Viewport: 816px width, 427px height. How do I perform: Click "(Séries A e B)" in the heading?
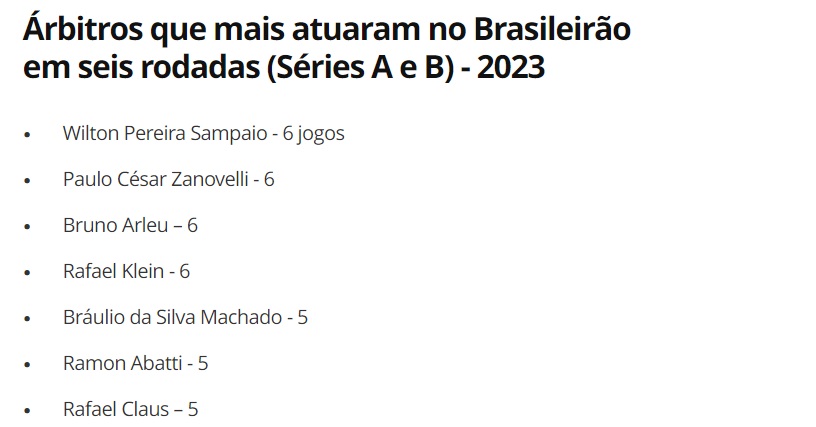[x=361, y=67]
